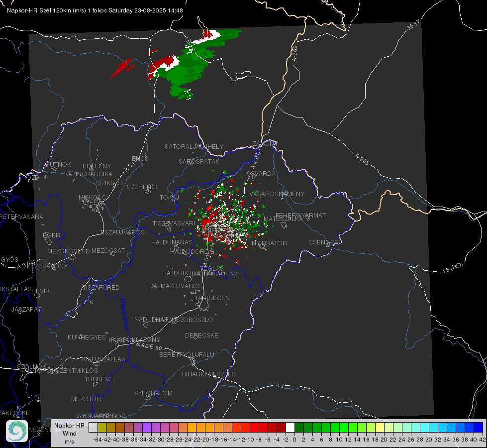Viewport: 487px width, 448px height.
Task: Click the KUNHEGYES label
Action: [87, 337]
